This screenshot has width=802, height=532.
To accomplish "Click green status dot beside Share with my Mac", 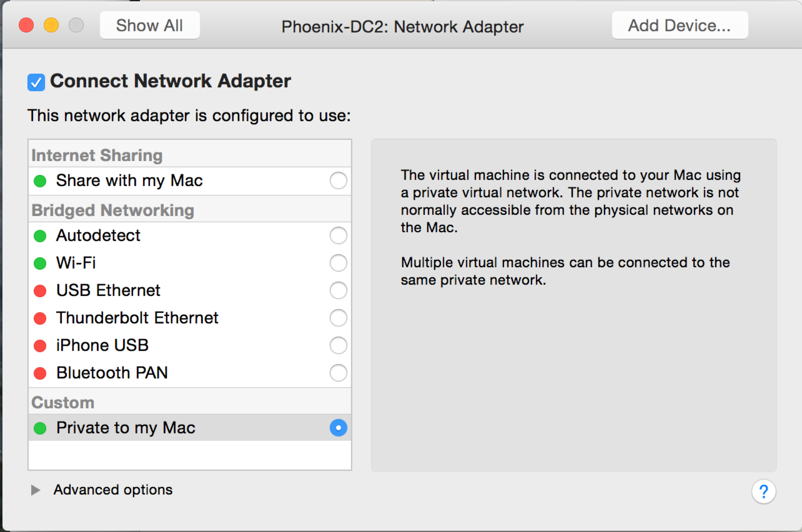I will (x=40, y=181).
